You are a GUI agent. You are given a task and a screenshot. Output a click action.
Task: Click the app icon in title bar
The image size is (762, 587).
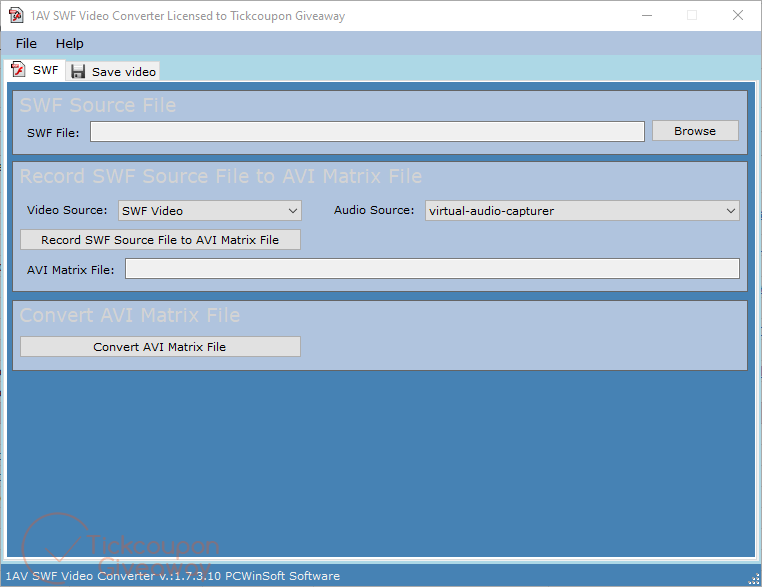[x=16, y=16]
